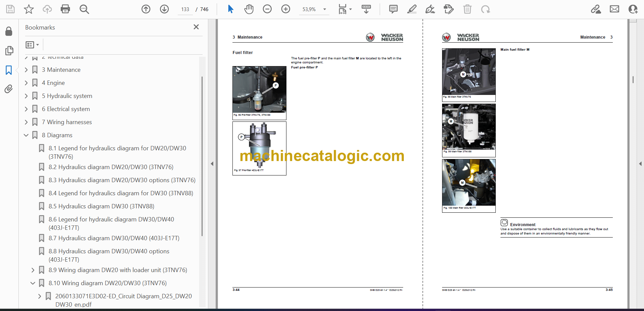Click the page number input field
This screenshot has width=644, height=311.
pyautogui.click(x=185, y=9)
